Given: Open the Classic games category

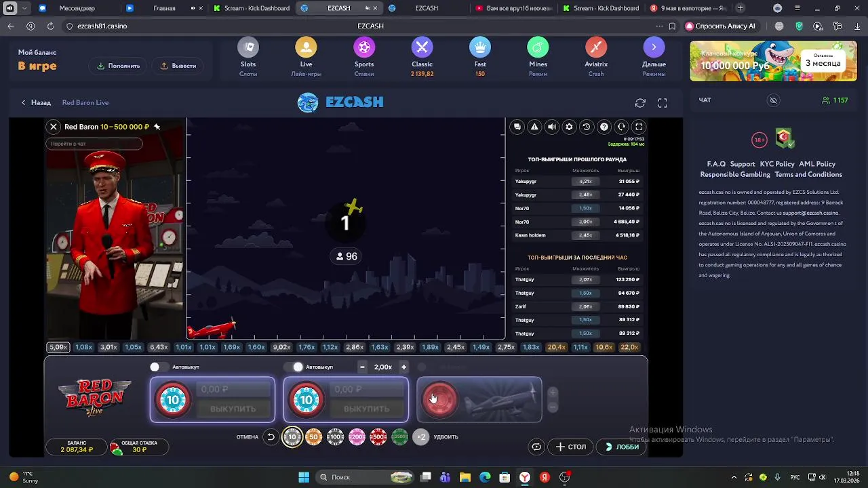Looking at the screenshot, I should pyautogui.click(x=422, y=57).
